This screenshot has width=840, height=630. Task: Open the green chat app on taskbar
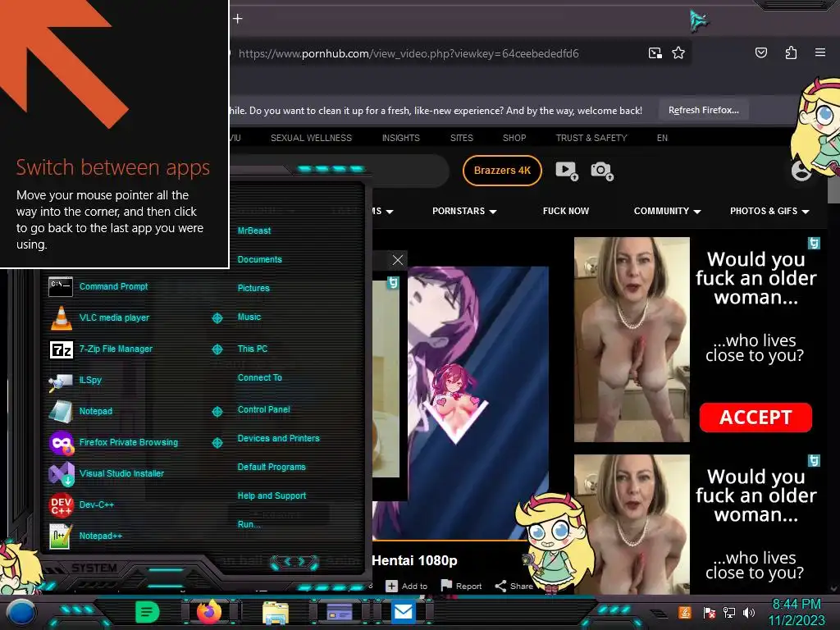tap(148, 612)
